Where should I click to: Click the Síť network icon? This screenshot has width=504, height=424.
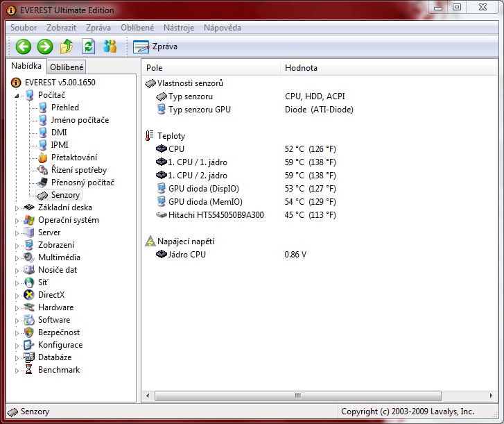[x=29, y=282]
